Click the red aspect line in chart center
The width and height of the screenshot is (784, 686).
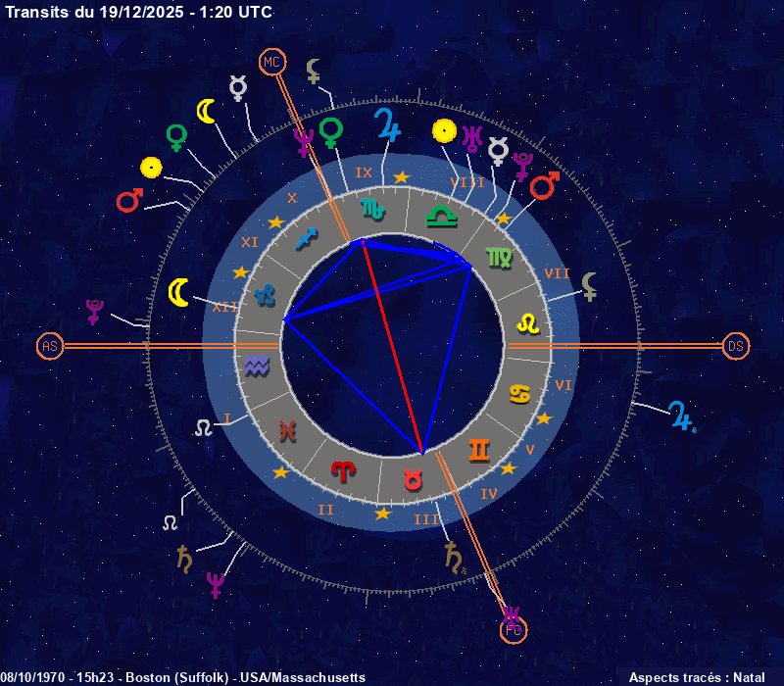[x=392, y=346]
